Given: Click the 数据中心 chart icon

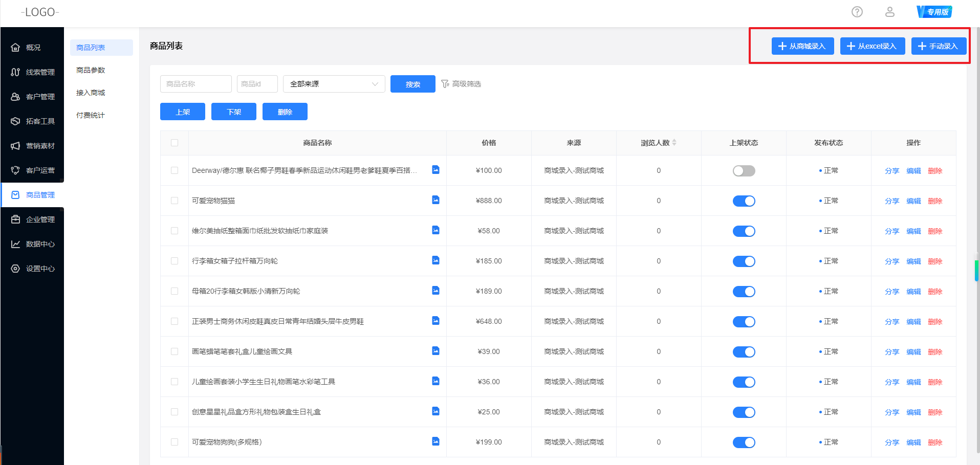Looking at the screenshot, I should [x=15, y=244].
